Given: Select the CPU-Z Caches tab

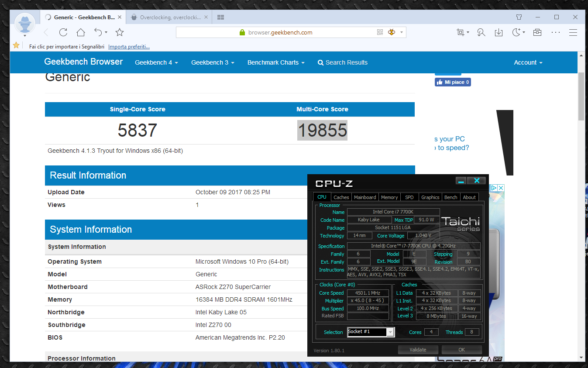Looking at the screenshot, I should coord(341,197).
